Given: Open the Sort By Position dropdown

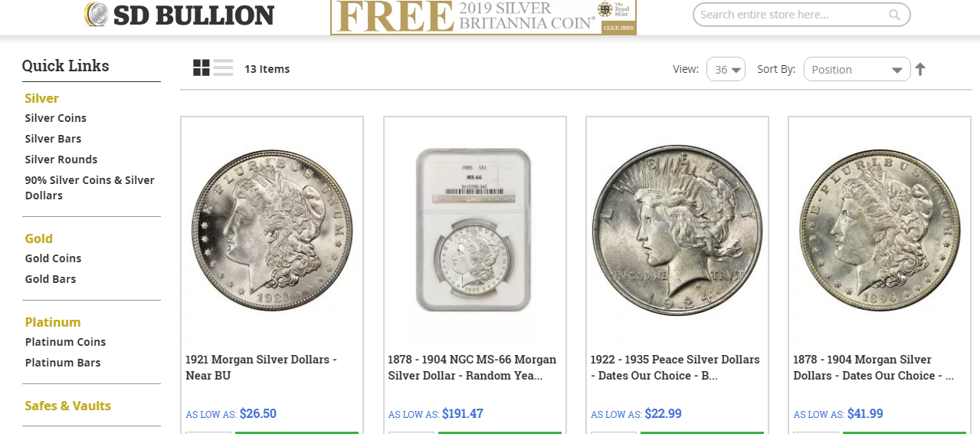Looking at the screenshot, I should pos(857,69).
